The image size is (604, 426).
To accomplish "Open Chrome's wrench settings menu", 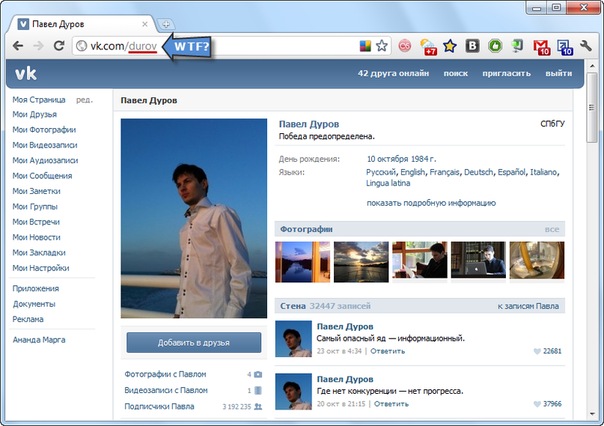I will coord(586,46).
